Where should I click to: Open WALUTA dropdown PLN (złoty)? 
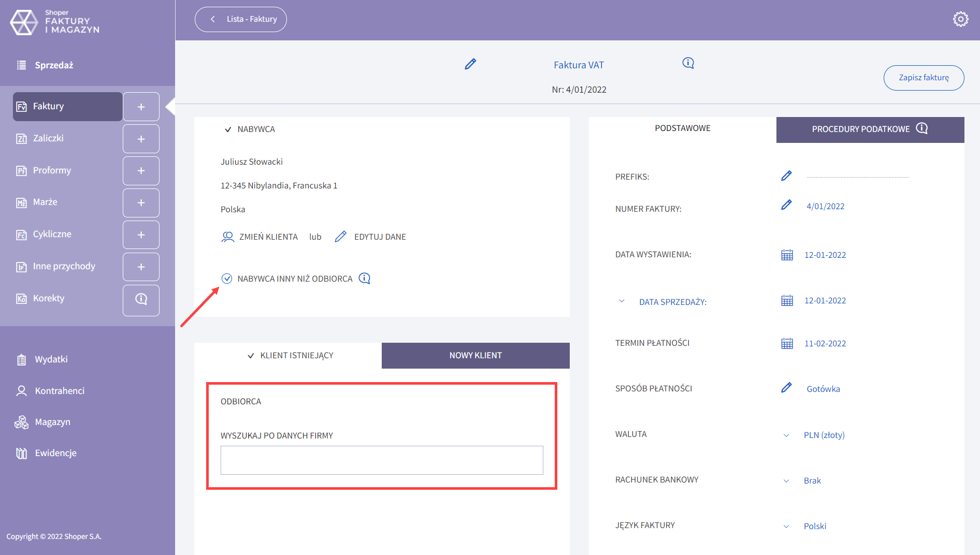(x=814, y=435)
